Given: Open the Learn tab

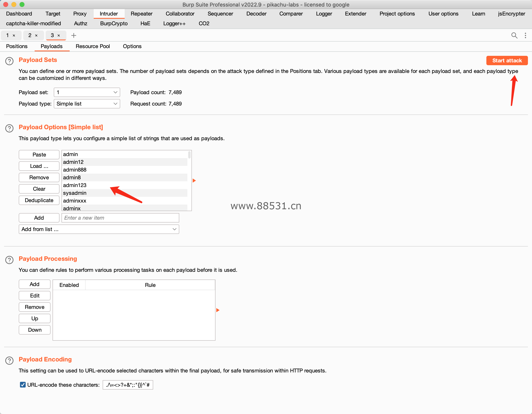Looking at the screenshot, I should click(x=478, y=14).
